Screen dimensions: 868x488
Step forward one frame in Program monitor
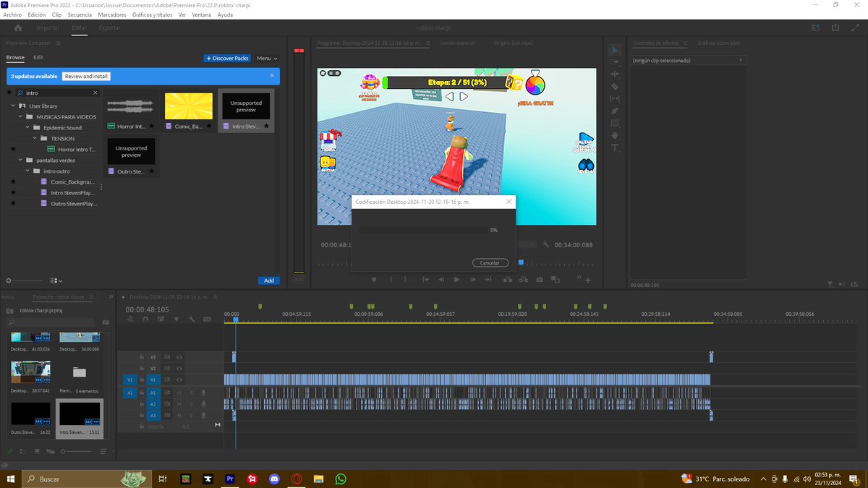click(473, 279)
